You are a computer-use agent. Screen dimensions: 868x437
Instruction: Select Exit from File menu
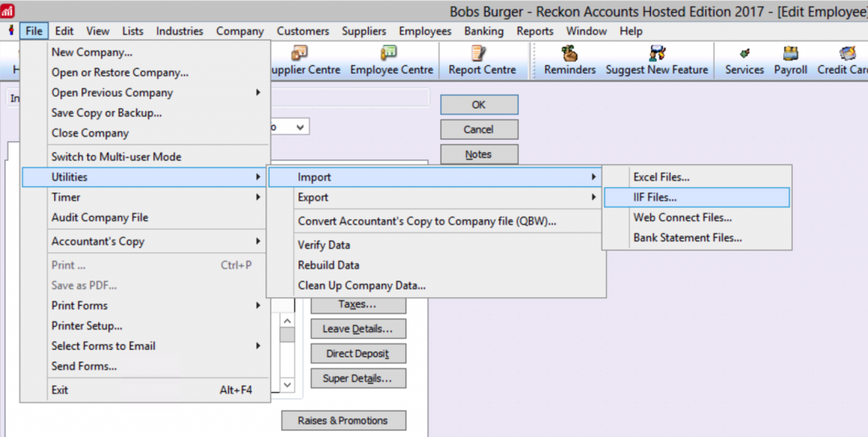[146, 390]
